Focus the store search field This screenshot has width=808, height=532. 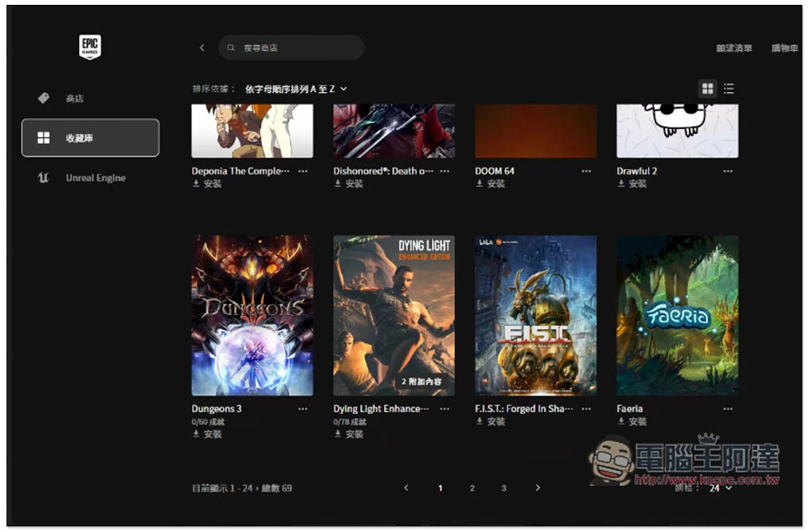(292, 48)
